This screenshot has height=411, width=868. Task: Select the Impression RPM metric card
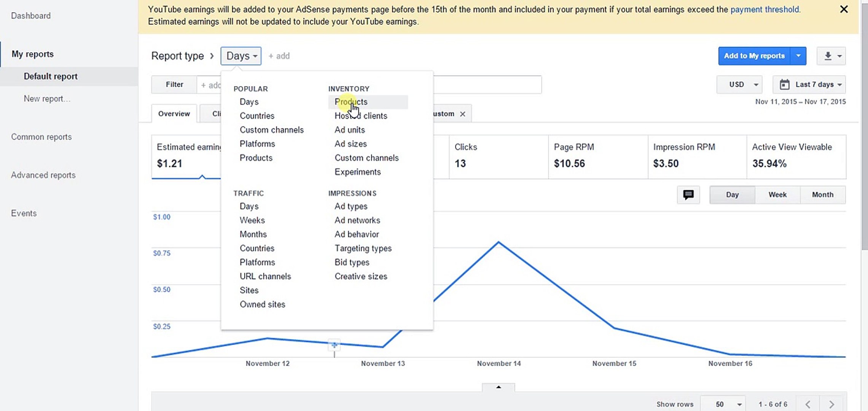(698, 157)
